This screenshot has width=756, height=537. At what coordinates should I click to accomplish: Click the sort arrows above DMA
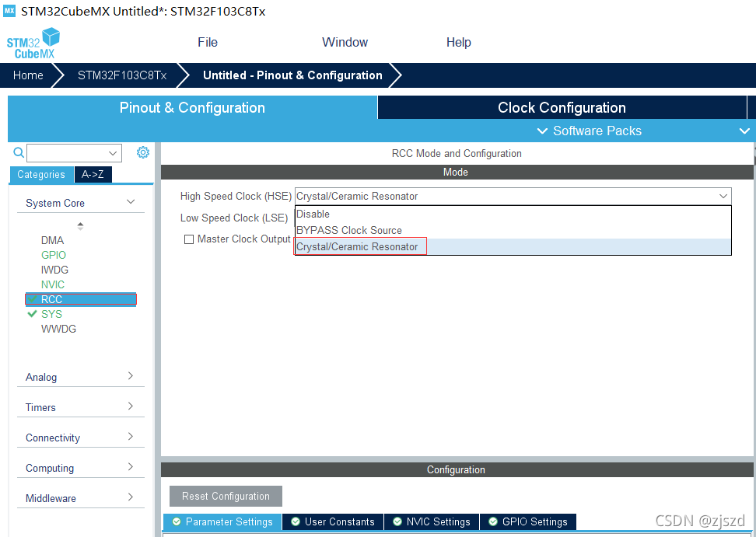coord(81,226)
